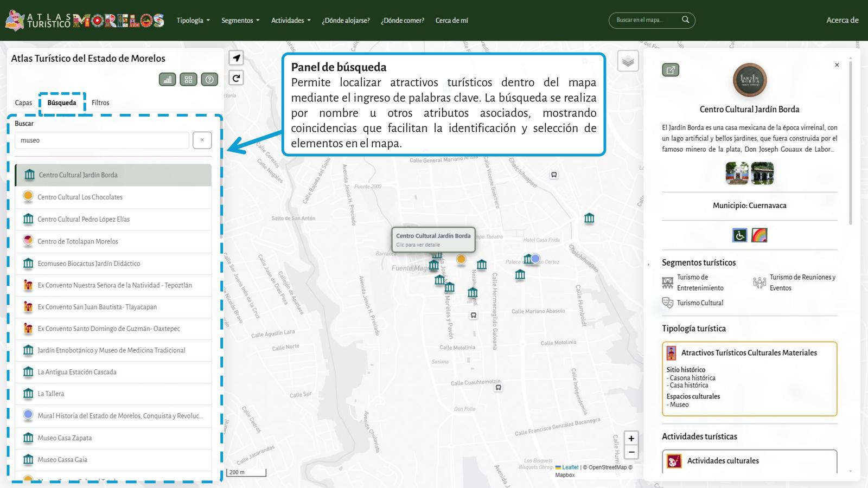Click the first Jardín Borda photo thumbnail
This screenshot has width=868, height=488.
click(737, 174)
